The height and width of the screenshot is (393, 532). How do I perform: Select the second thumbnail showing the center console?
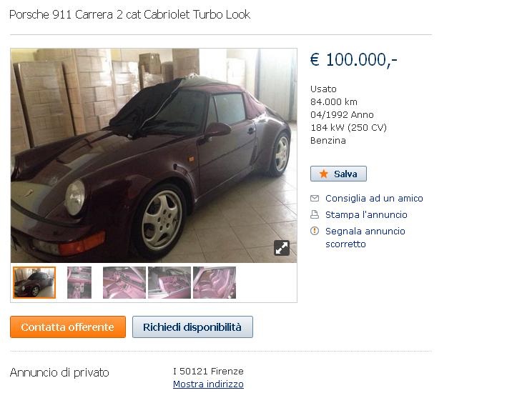[x=79, y=282]
